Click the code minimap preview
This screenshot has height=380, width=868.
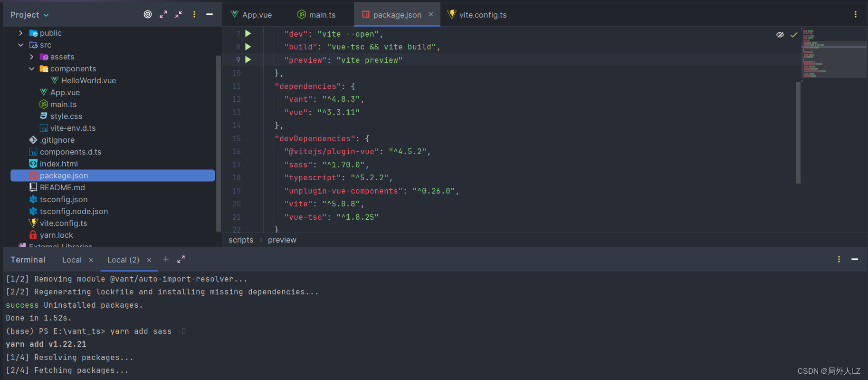[834, 54]
